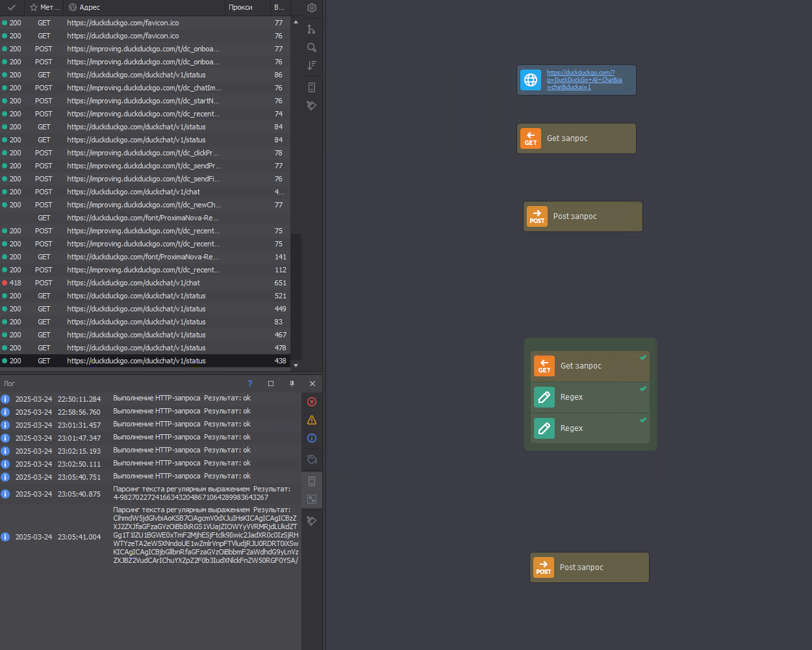Select the ProximaNova font row with time 141
Viewport: 812px width, 650px height.
pos(145,257)
